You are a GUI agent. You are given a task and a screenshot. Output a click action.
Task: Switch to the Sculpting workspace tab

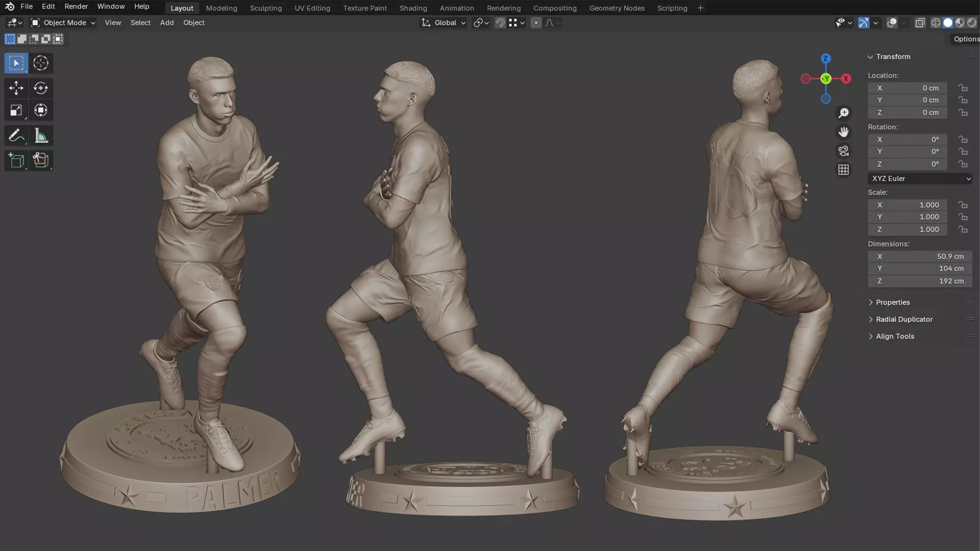(265, 8)
